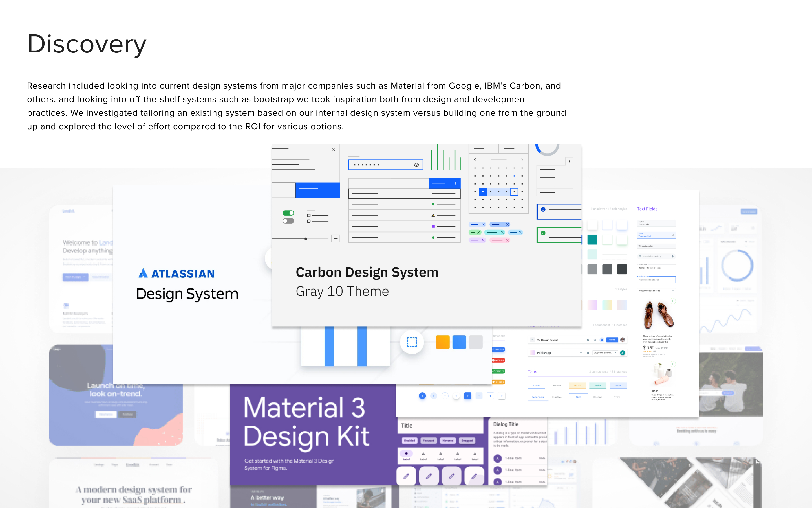Open the Dropdown icon enabled field
The height and width of the screenshot is (508, 812).
click(x=656, y=291)
